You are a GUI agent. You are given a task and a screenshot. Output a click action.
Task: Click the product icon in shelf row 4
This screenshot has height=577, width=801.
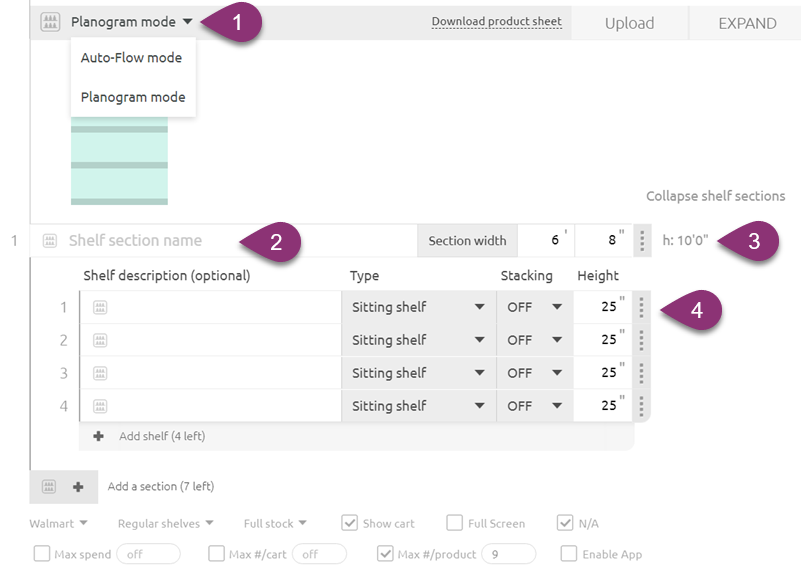pos(100,406)
